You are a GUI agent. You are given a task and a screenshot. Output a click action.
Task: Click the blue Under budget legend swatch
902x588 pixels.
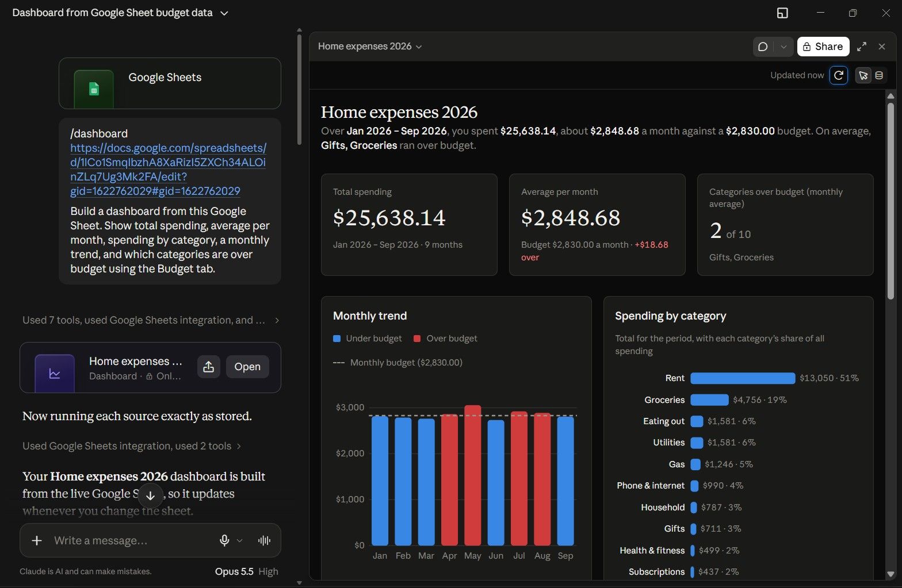337,339
